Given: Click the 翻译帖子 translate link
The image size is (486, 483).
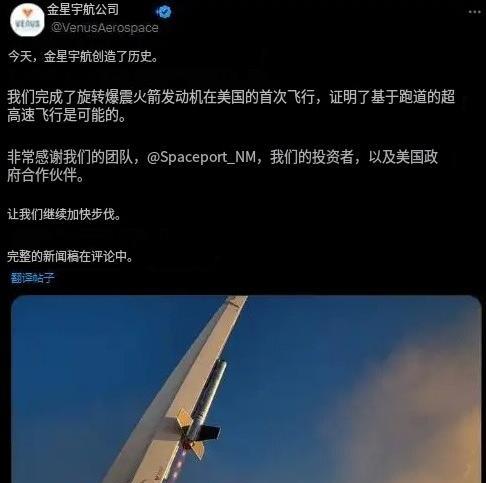Looking at the screenshot, I should [32, 278].
